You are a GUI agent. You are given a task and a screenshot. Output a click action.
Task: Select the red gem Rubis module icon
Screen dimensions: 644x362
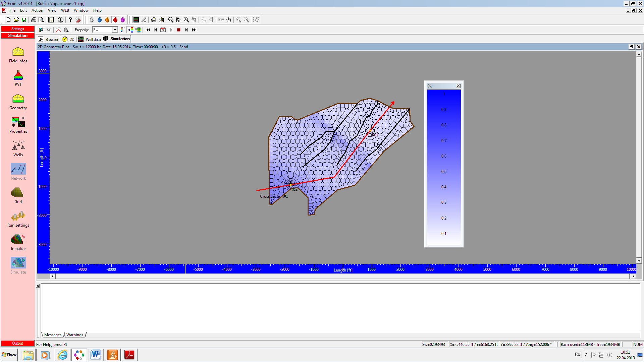[115, 20]
